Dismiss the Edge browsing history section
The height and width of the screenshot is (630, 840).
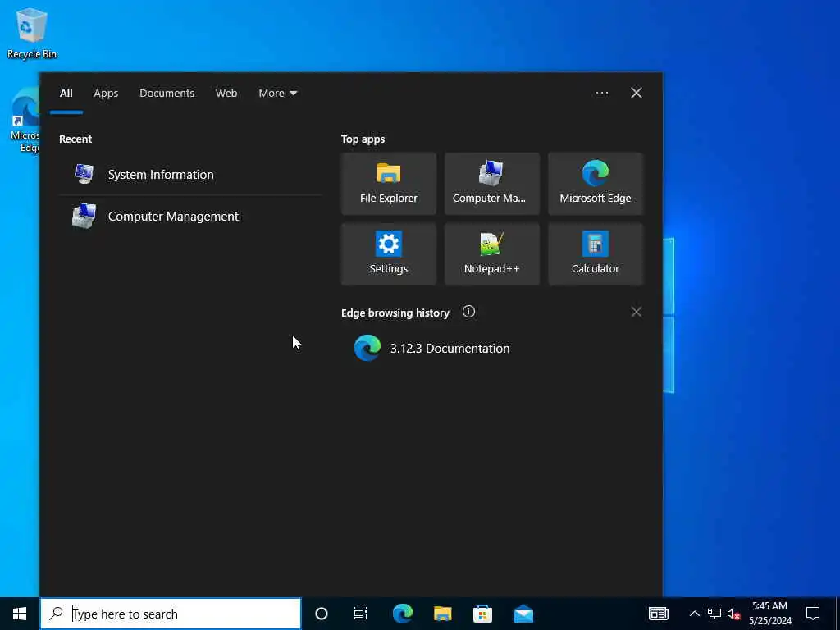coord(636,312)
